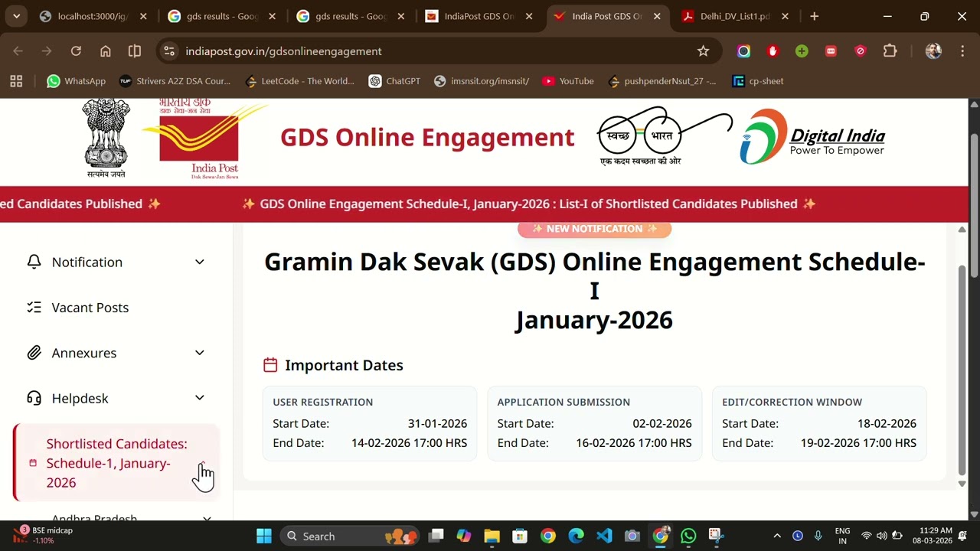980x551 pixels.
Task: Open Chrome profile avatar
Action: 933,51
